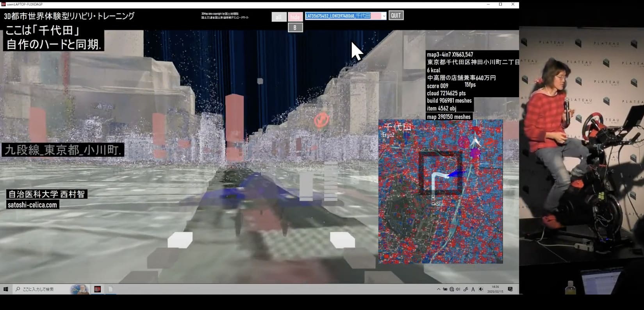Toggle the 'all' display button
This screenshot has width=644, height=310.
(x=279, y=17)
